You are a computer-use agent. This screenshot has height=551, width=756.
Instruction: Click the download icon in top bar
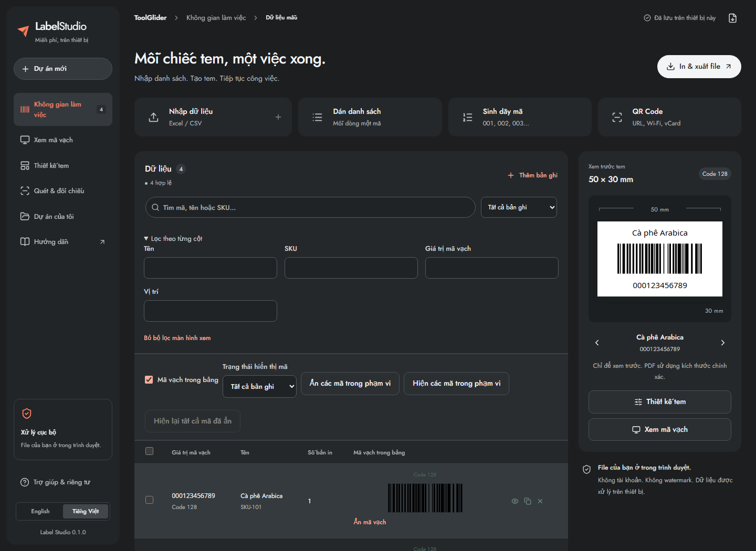pyautogui.click(x=733, y=18)
